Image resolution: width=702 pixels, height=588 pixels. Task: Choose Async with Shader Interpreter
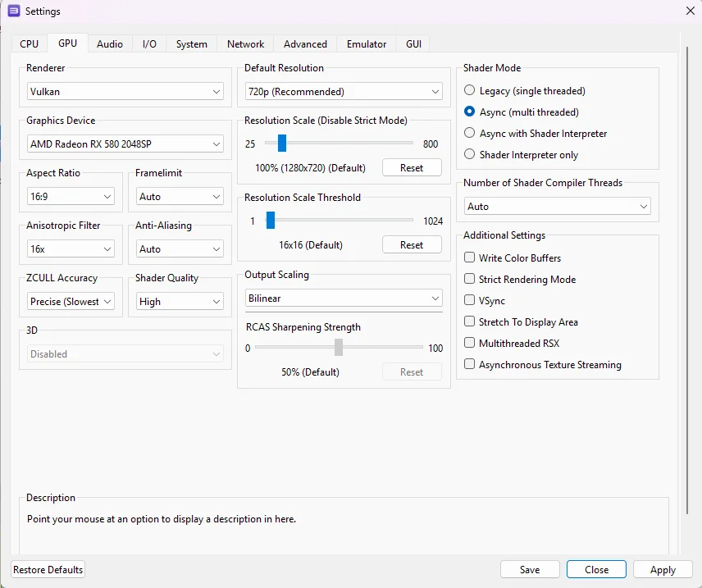pyautogui.click(x=536, y=134)
